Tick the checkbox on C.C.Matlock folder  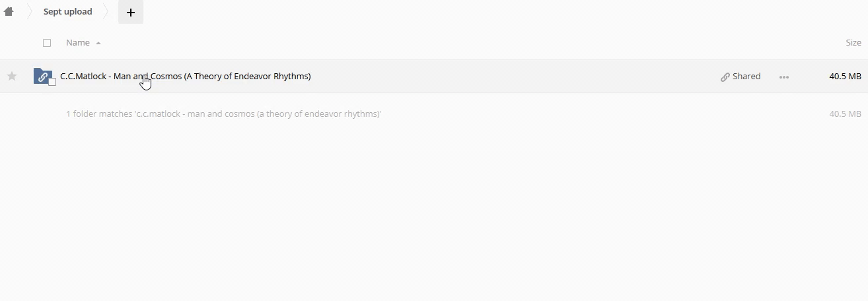pyautogui.click(x=52, y=82)
